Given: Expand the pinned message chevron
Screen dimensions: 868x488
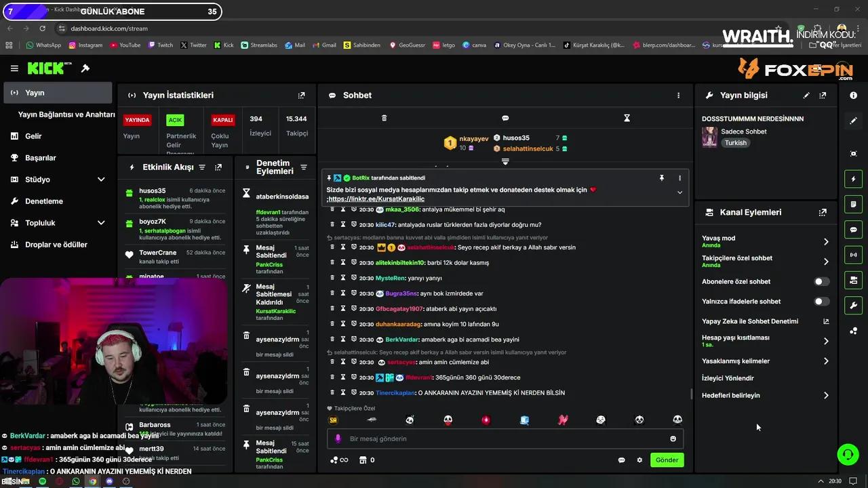Looking at the screenshot, I should (x=679, y=192).
